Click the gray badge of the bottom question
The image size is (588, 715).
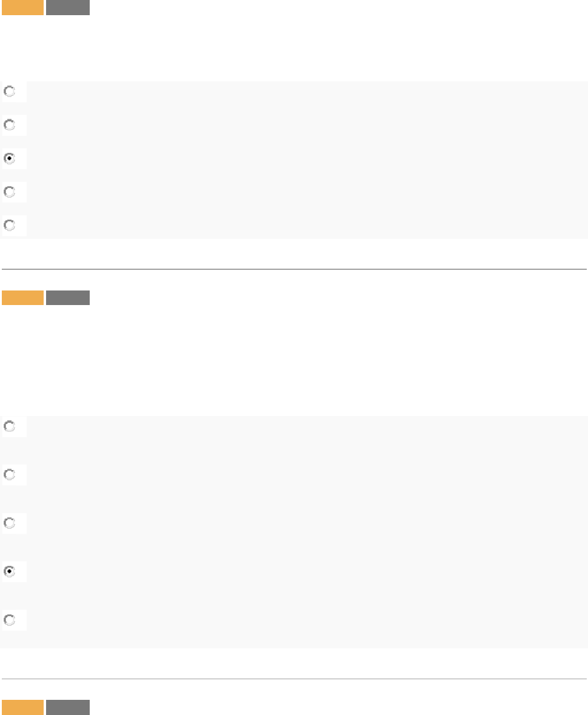coord(67,707)
